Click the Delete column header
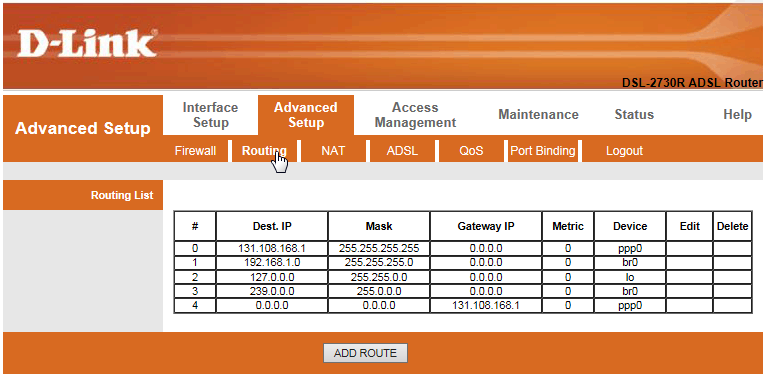Image resolution: width=767 pixels, height=379 pixels. coord(732,226)
